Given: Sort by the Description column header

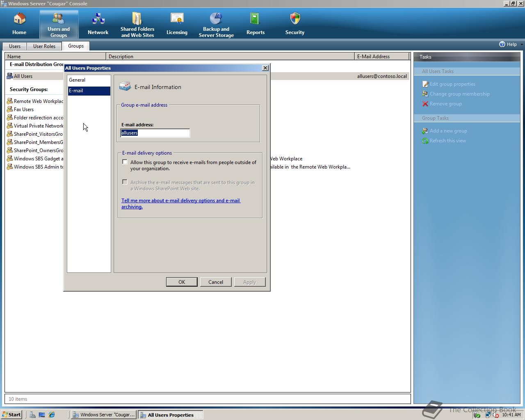Looking at the screenshot, I should (x=230, y=57).
